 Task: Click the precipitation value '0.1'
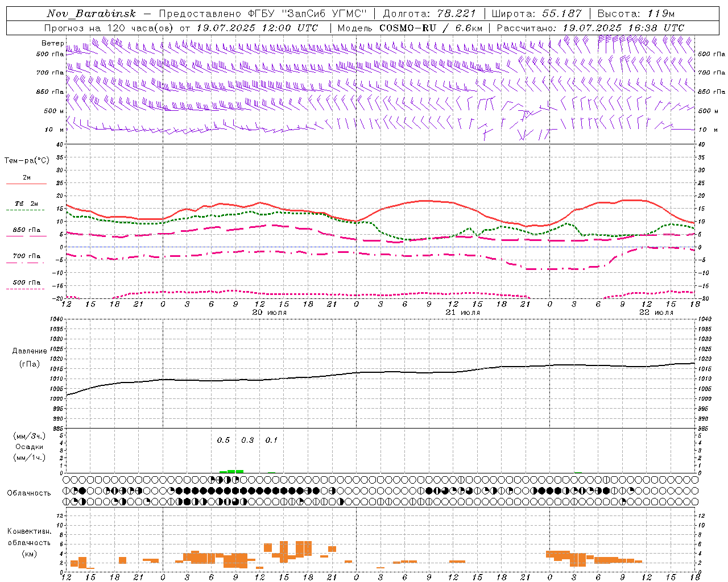(x=271, y=440)
